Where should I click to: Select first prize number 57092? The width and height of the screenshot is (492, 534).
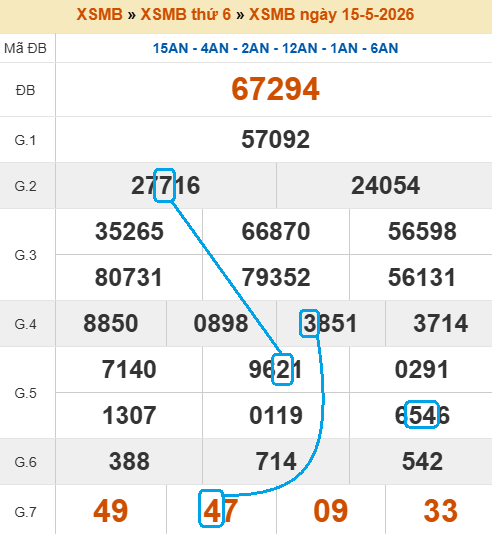point(275,140)
